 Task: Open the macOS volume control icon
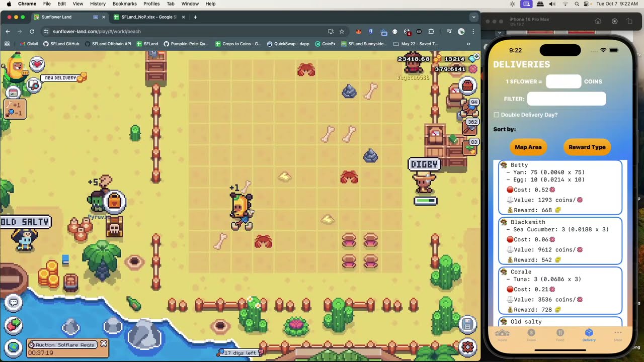coord(552,4)
